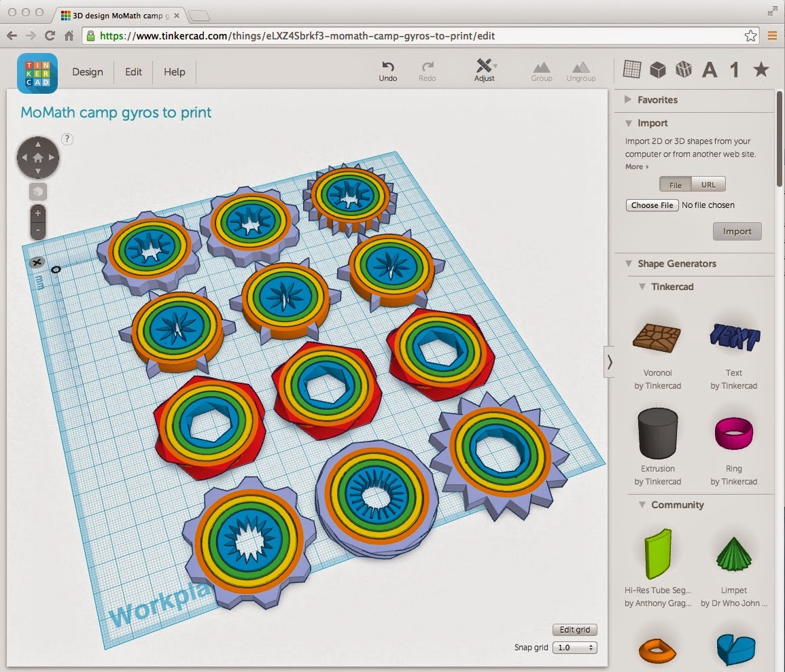Select the solid cube shapes icon
Image resolution: width=785 pixels, height=672 pixels.
pos(658,69)
